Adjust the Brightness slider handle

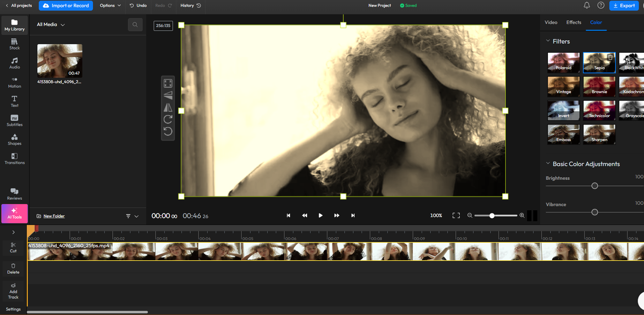tap(595, 186)
